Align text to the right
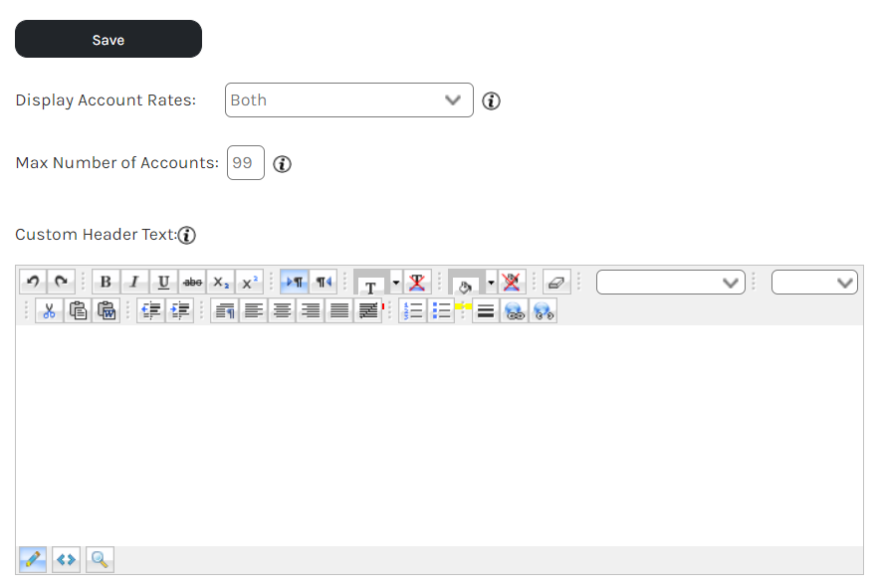The image size is (878, 588). (x=311, y=310)
